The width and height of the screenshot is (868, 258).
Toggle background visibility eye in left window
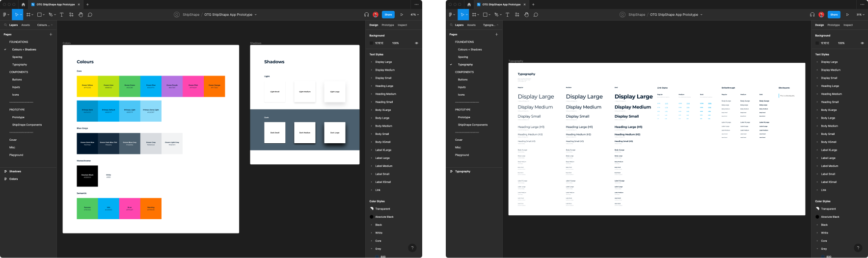(416, 43)
